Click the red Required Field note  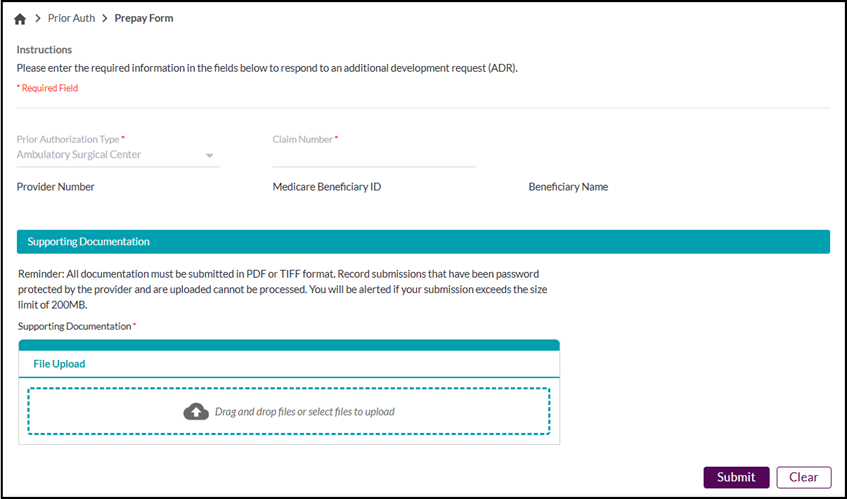47,88
